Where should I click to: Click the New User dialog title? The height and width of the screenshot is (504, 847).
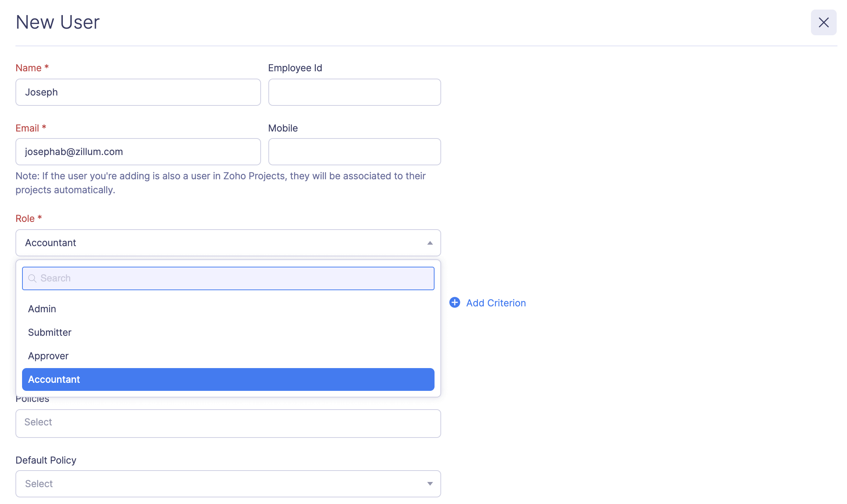[57, 22]
